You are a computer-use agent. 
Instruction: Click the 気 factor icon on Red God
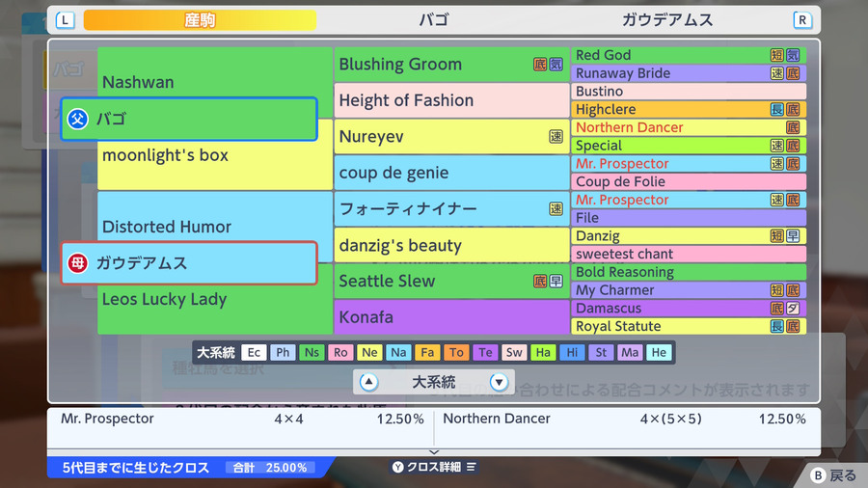point(793,55)
